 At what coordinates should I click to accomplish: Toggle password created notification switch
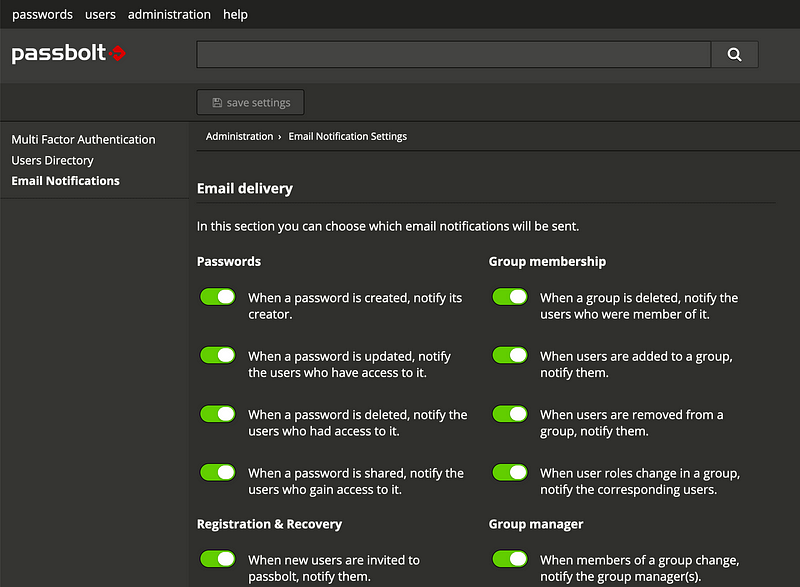pyautogui.click(x=218, y=297)
